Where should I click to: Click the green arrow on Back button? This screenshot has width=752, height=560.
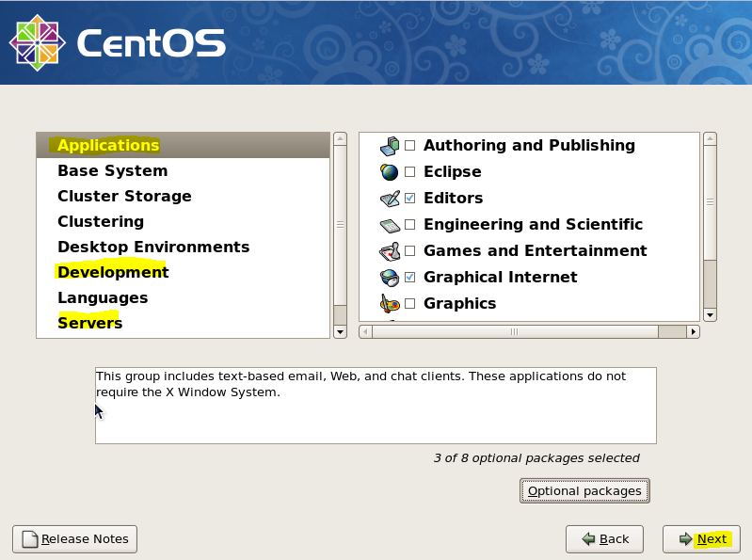(588, 539)
